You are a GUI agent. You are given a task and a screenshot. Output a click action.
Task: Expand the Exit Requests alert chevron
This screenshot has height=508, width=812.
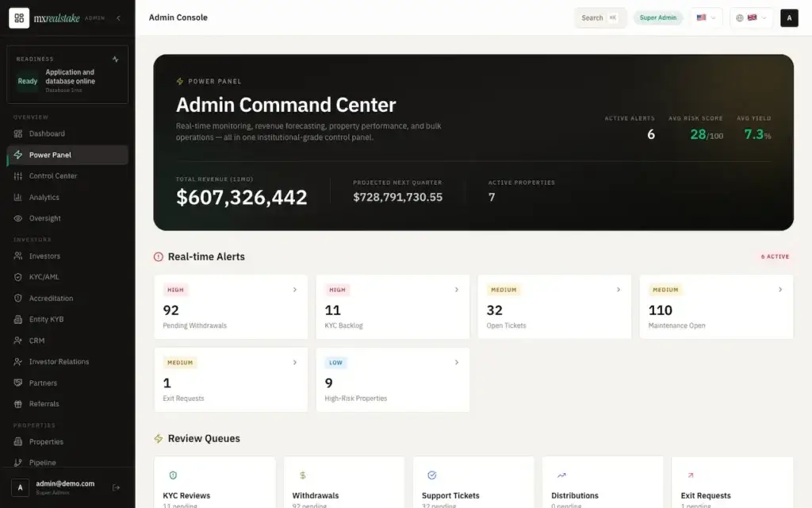[295, 362]
